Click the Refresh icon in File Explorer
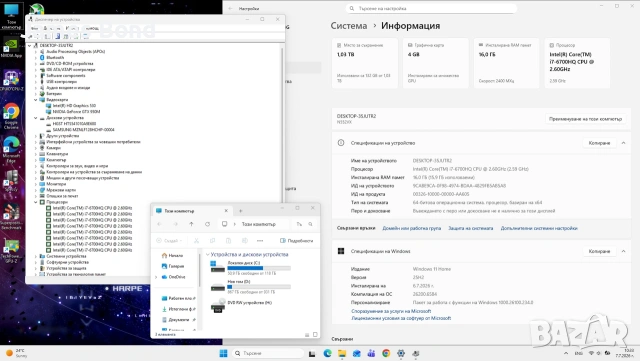640x361 pixels. click(x=207, y=224)
